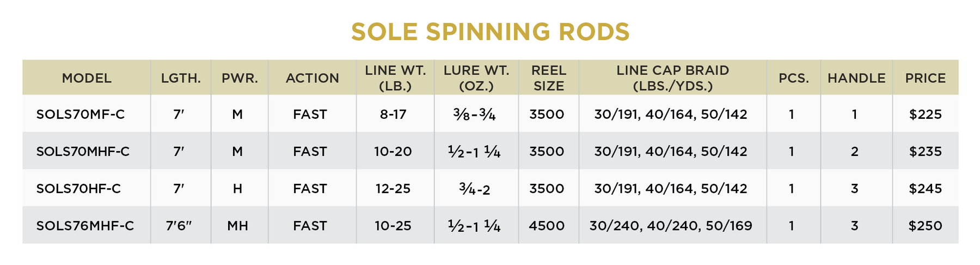980x265 pixels.
Task: Click the $250 price cell
Action: (925, 226)
